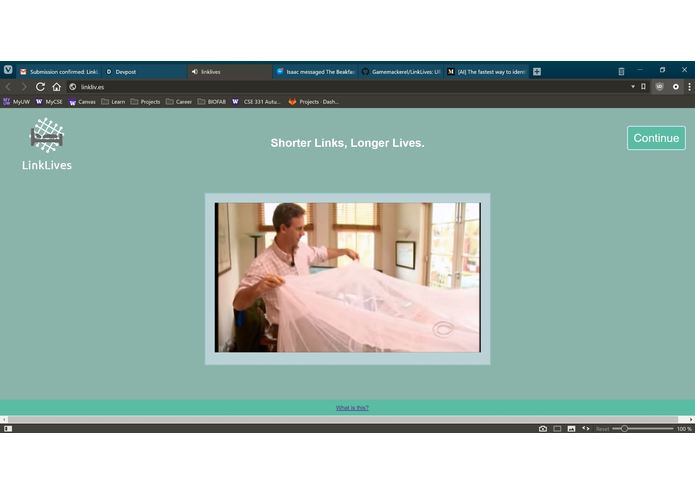This screenshot has width=695, height=494.
Task: Click 'Shorter Links, Longer Lives.' heading
Action: [348, 143]
